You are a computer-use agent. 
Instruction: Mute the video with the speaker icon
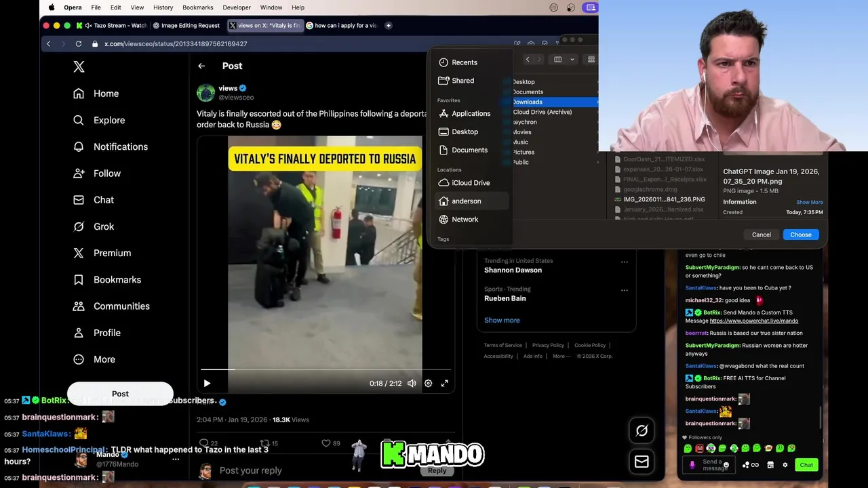[x=412, y=383]
